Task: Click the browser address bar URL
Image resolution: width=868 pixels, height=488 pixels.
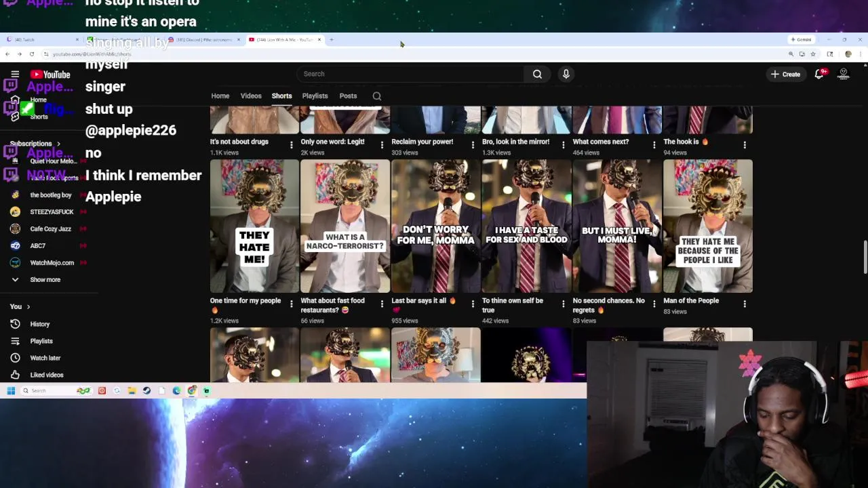Action: [x=91, y=54]
